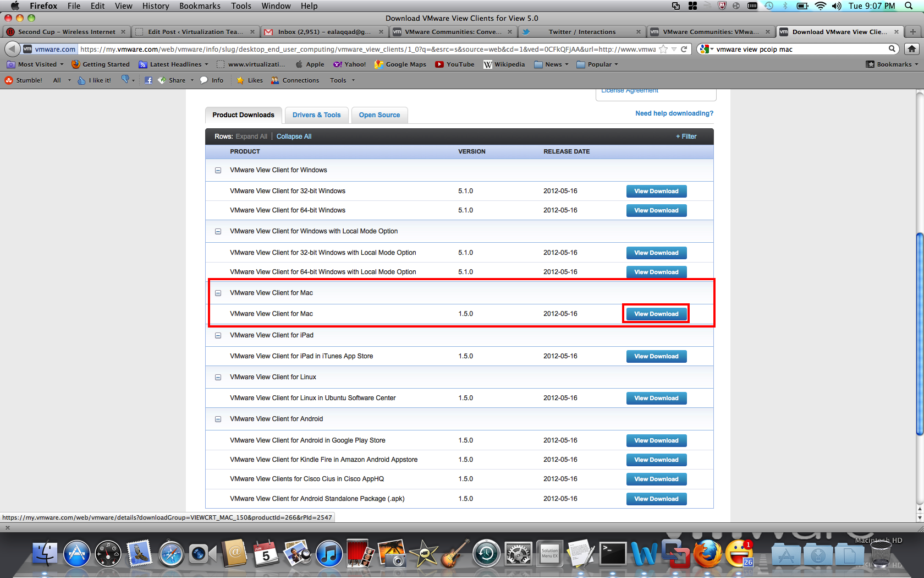Launch App Store from the Dock
Viewport: 924px width, 578px height.
tap(76, 553)
